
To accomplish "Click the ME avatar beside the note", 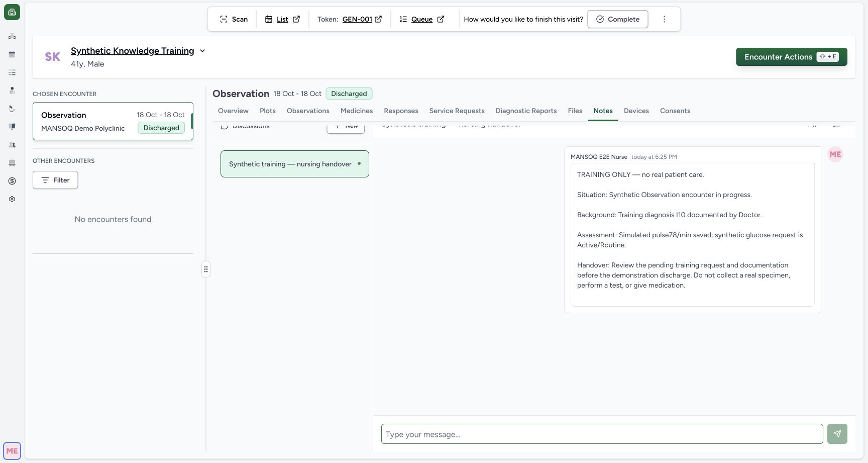I will 835,154.
